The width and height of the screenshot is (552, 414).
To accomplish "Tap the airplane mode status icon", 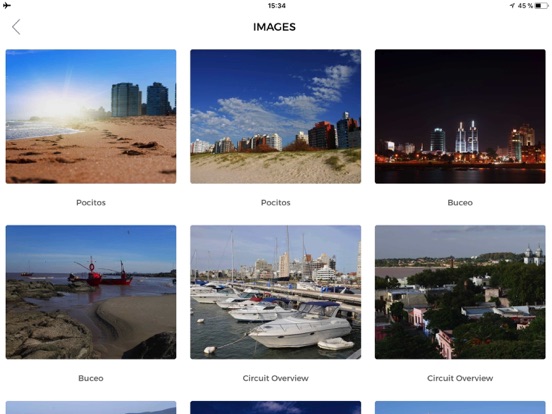I will tap(7, 5).
